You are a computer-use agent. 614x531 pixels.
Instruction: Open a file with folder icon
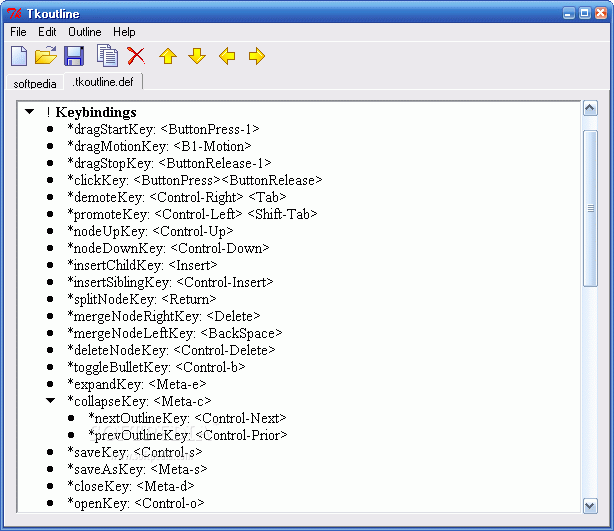tap(46, 56)
